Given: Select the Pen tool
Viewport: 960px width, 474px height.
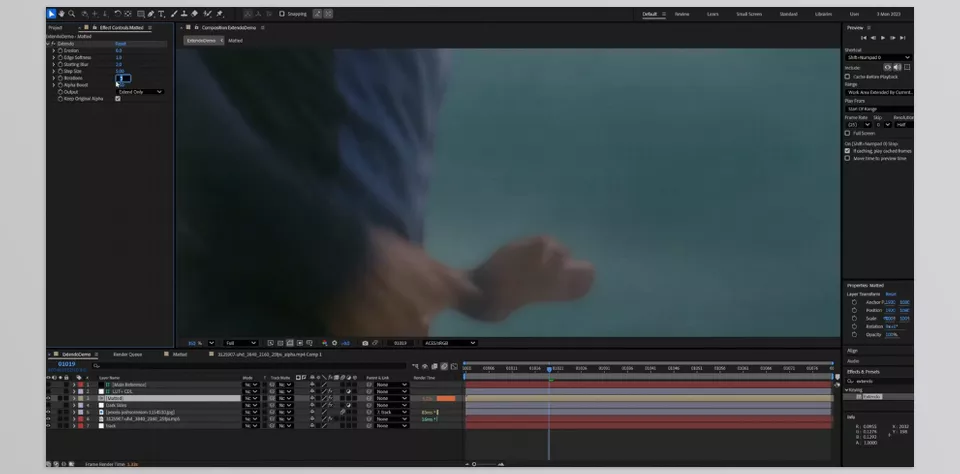Looking at the screenshot, I should (151, 13).
